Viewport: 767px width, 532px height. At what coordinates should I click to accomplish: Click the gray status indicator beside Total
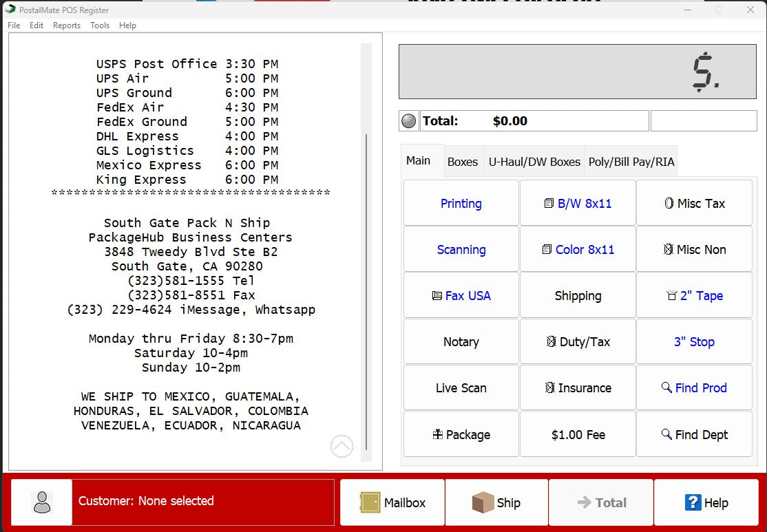pos(409,121)
